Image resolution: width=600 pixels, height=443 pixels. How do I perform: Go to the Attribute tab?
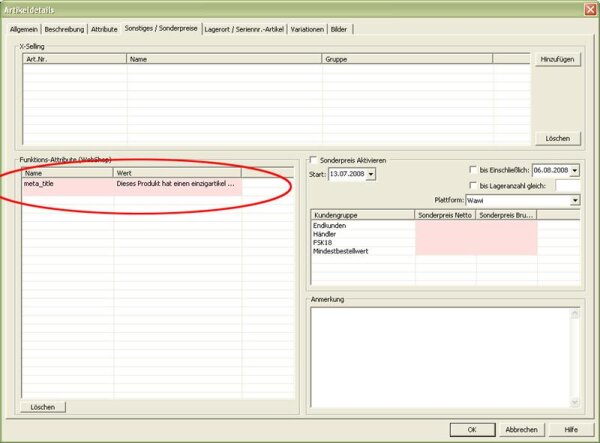pyautogui.click(x=104, y=29)
